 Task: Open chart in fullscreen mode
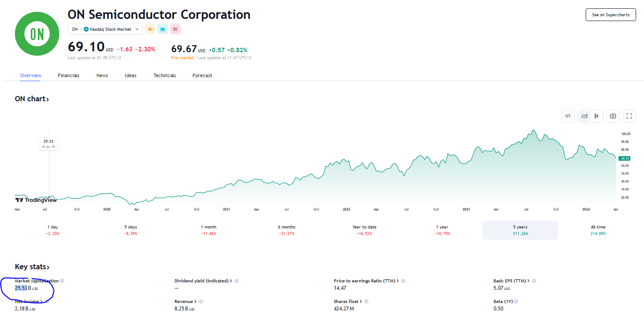click(629, 116)
